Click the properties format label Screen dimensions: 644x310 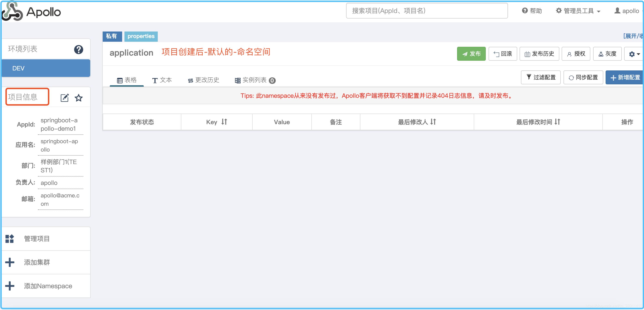point(141,36)
